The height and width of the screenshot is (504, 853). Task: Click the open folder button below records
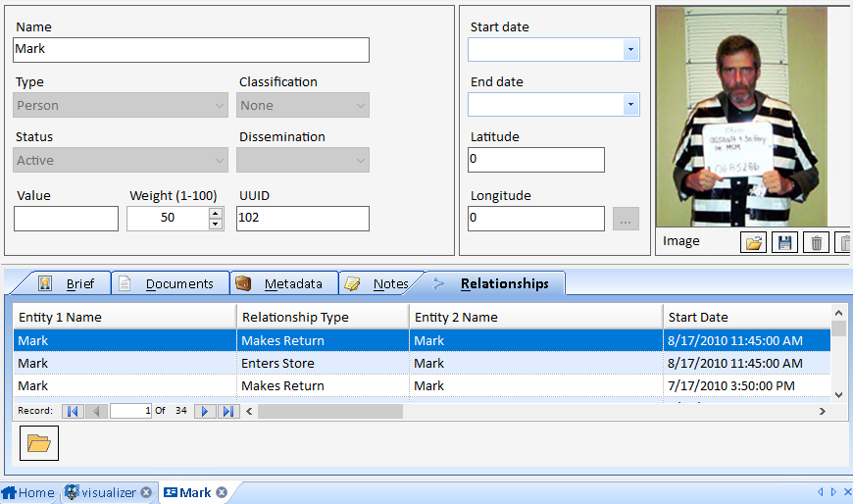point(39,443)
